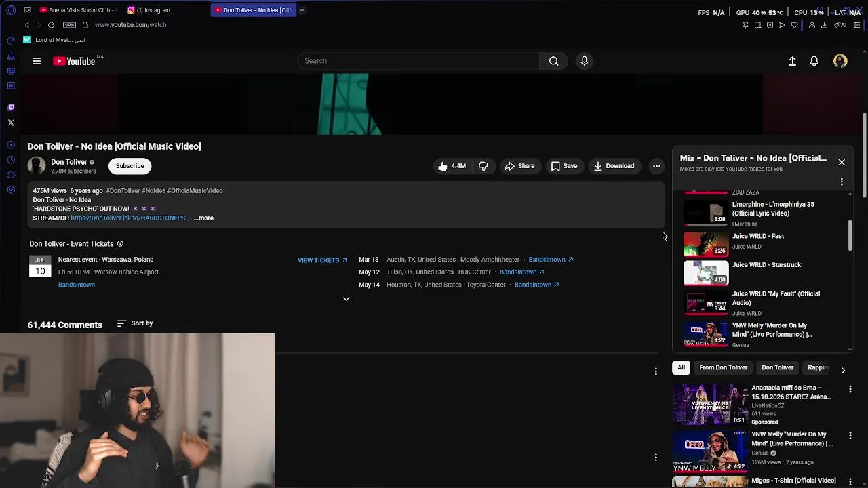Save video to playlist
The width and height of the screenshot is (868, 488).
[x=564, y=166]
